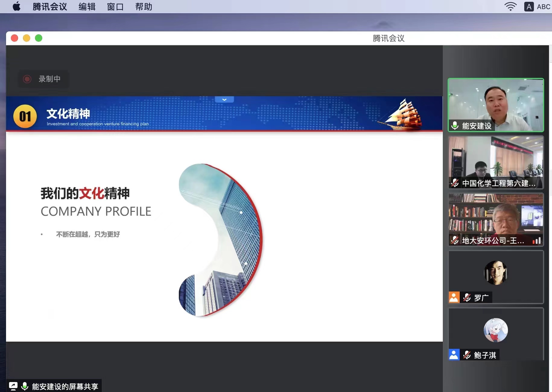Open the Apple menu

coord(17,6)
